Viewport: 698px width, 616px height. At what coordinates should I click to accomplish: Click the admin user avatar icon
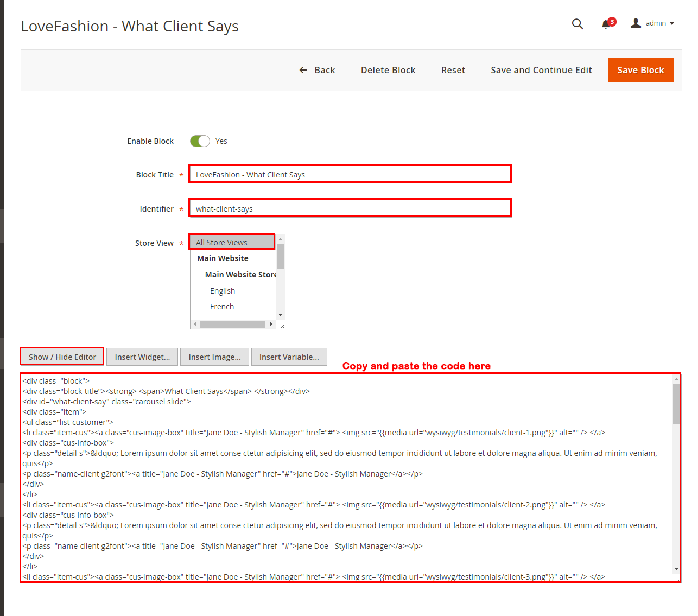[636, 23]
